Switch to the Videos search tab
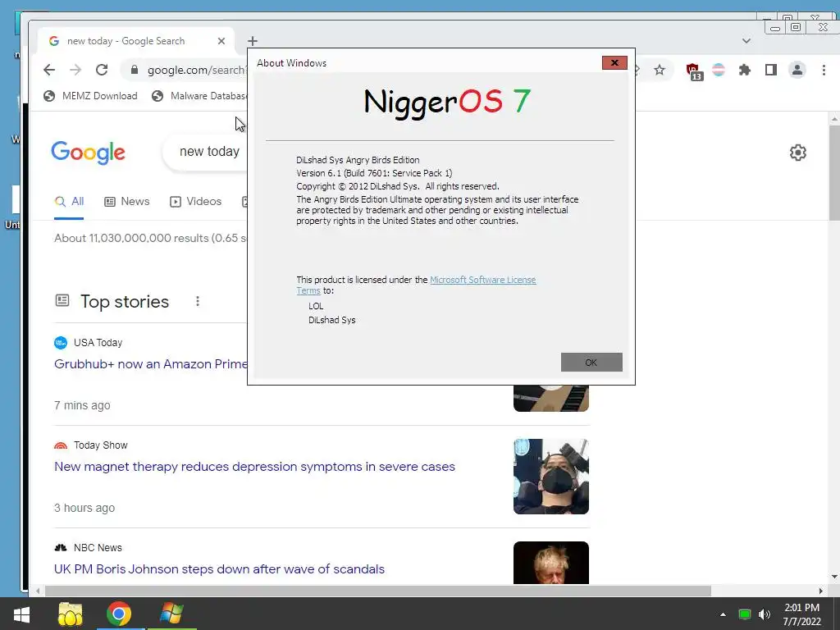Screen dimensions: 840x630 point(195,202)
